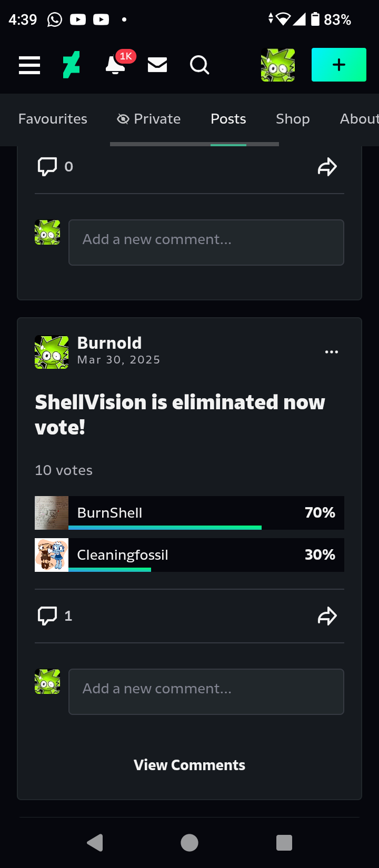Focus the comment field below the poll
The width and height of the screenshot is (379, 868).
tap(206, 692)
